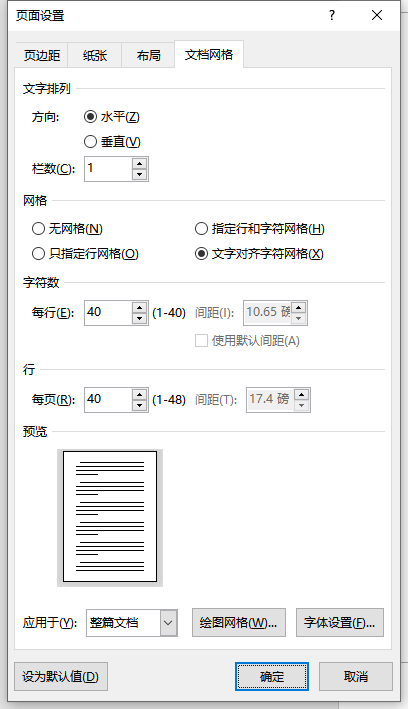Viewport: 408px width, 709px height.
Task: Decrease line 间距 with down arrow
Action: click(x=302, y=405)
